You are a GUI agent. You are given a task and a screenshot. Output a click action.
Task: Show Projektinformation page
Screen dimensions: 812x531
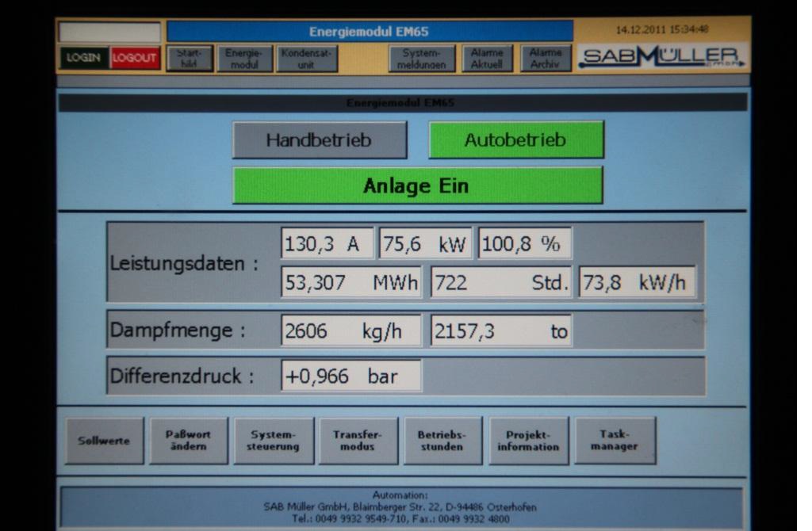[529, 441]
